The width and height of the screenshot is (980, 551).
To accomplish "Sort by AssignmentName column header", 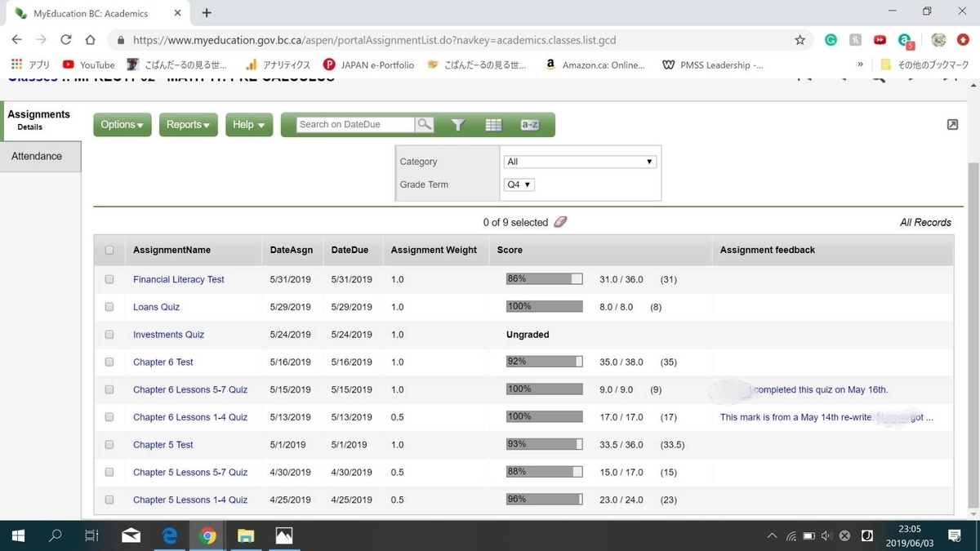I will click(x=171, y=250).
